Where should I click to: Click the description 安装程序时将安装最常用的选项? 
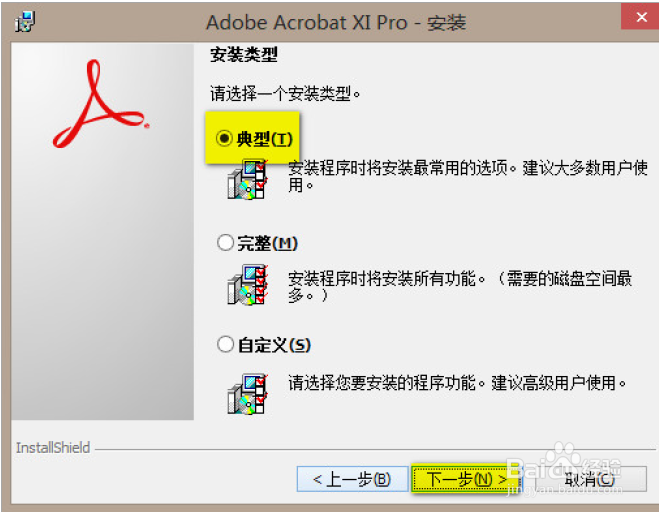click(467, 176)
